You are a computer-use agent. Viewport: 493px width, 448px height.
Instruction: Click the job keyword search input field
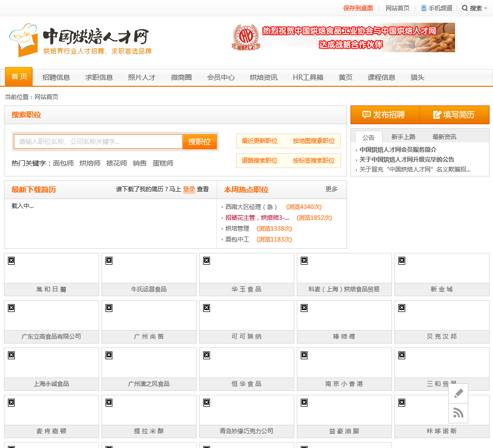point(98,141)
